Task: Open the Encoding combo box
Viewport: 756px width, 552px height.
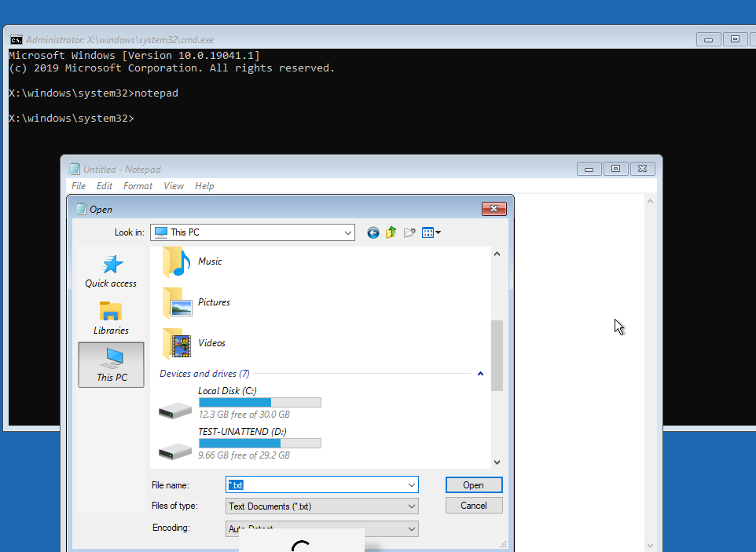Action: coord(322,528)
